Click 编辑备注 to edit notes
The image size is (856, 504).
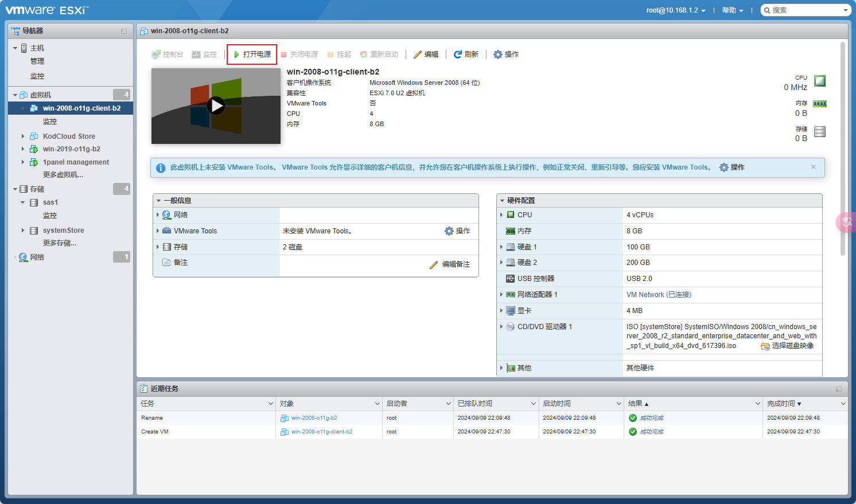point(450,264)
